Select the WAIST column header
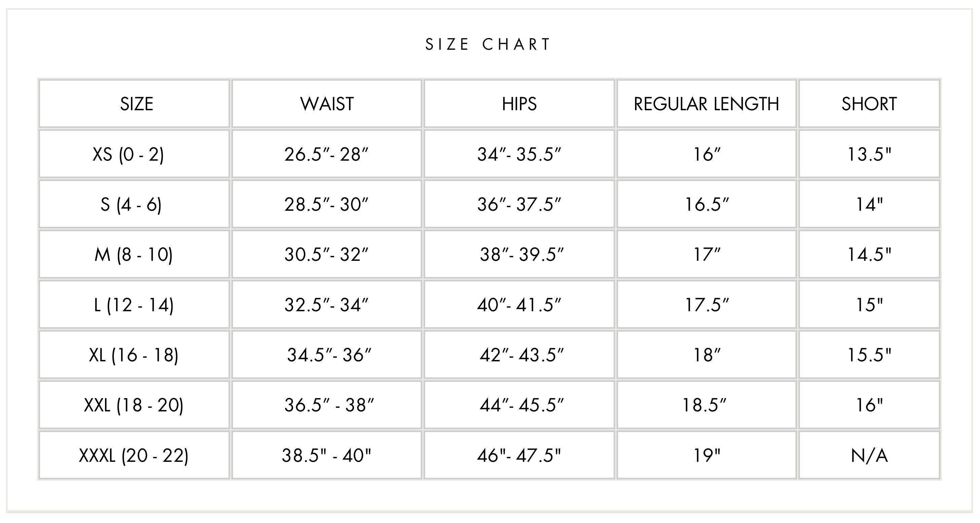 tap(327, 104)
